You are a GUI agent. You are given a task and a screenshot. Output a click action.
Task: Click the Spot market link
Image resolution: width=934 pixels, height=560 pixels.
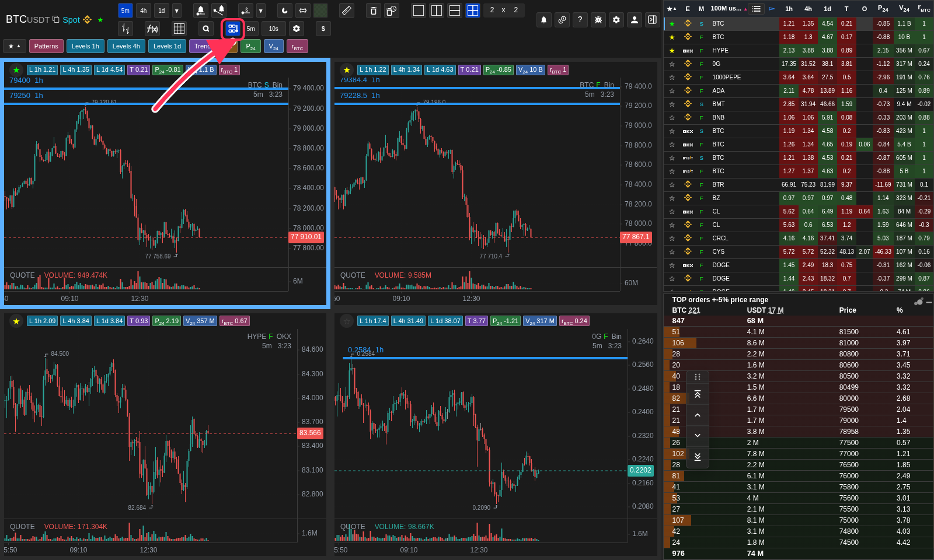click(71, 20)
